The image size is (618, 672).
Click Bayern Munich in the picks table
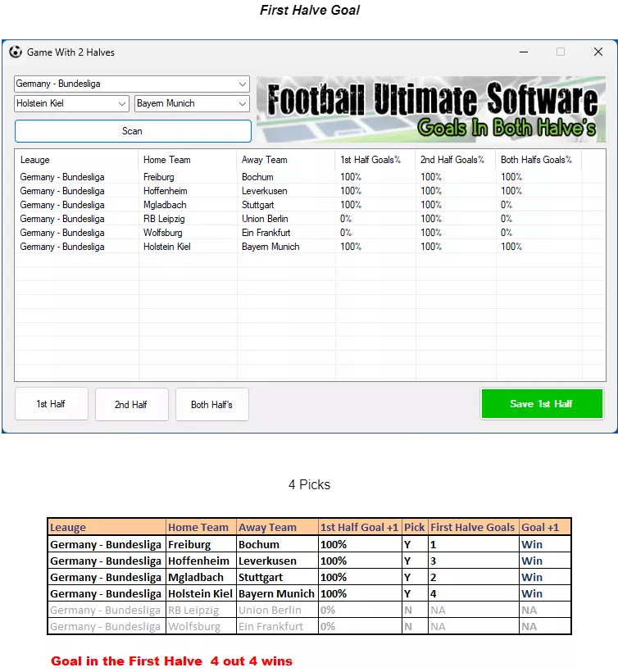point(276,593)
